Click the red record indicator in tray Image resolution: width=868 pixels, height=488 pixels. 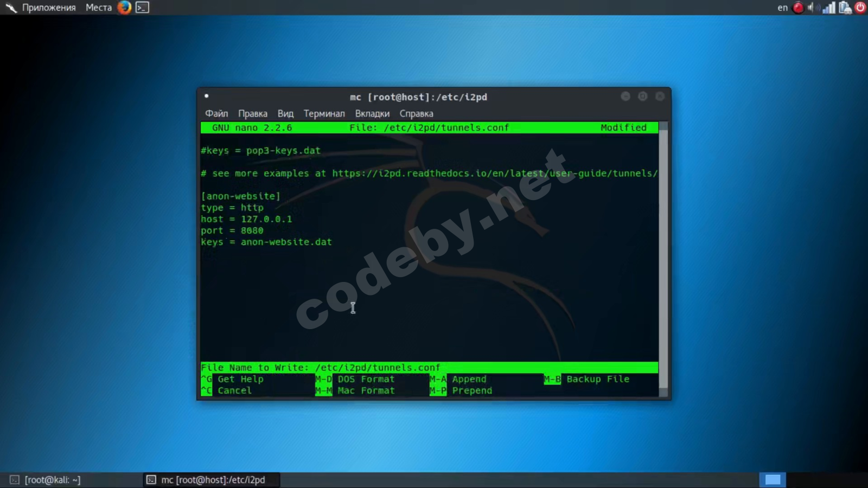[798, 8]
